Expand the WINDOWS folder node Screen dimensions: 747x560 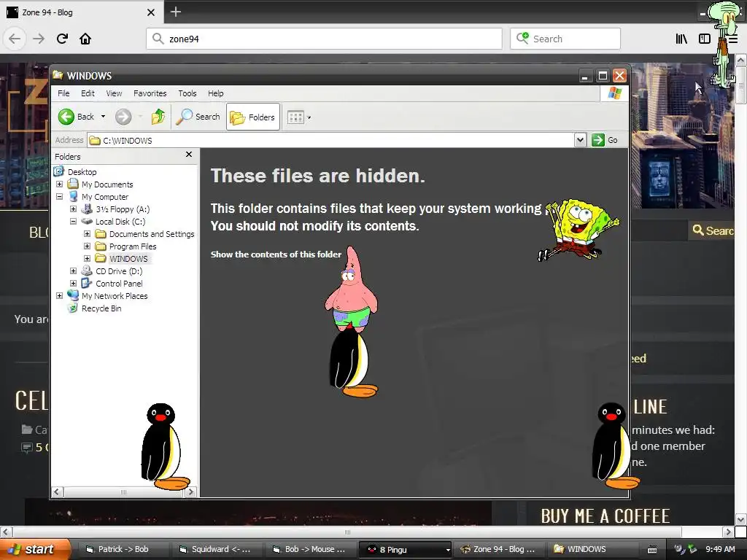[x=88, y=259]
